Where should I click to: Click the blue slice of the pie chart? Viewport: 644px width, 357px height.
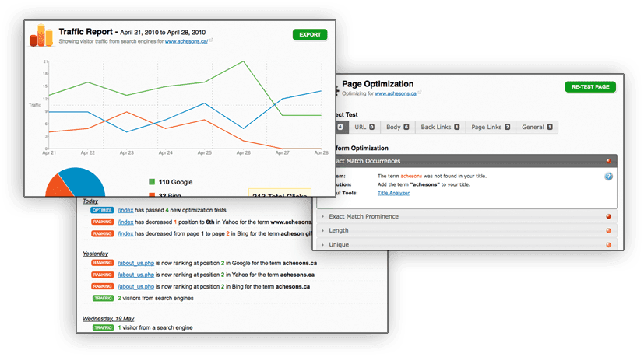coord(84,180)
